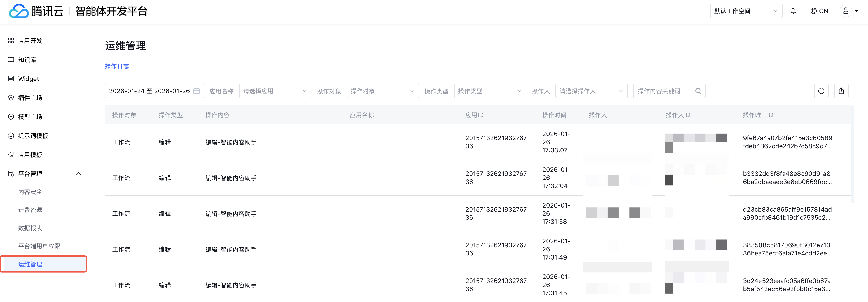Collapse the 平台管理 menu section

[x=78, y=174]
